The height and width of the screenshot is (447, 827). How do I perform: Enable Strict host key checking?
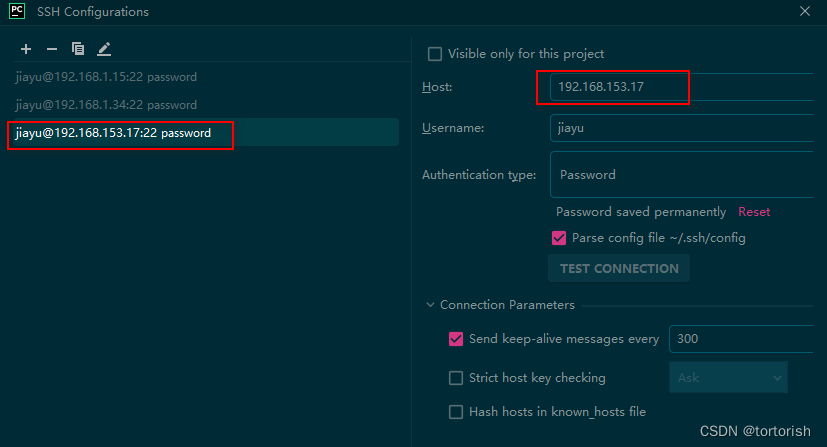pyautogui.click(x=456, y=378)
